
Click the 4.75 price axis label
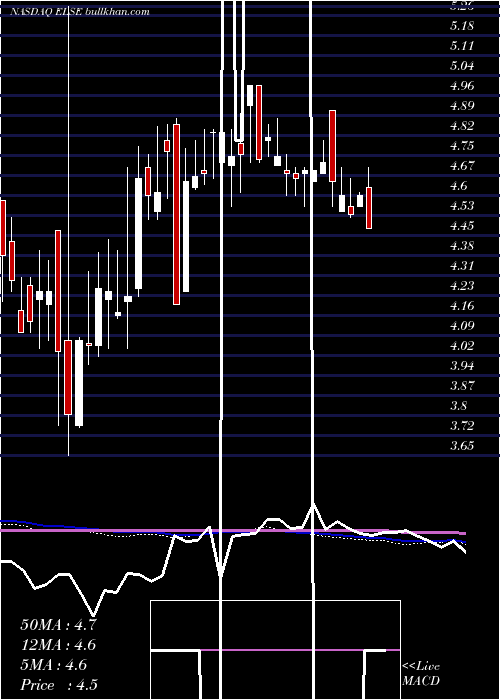462,146
